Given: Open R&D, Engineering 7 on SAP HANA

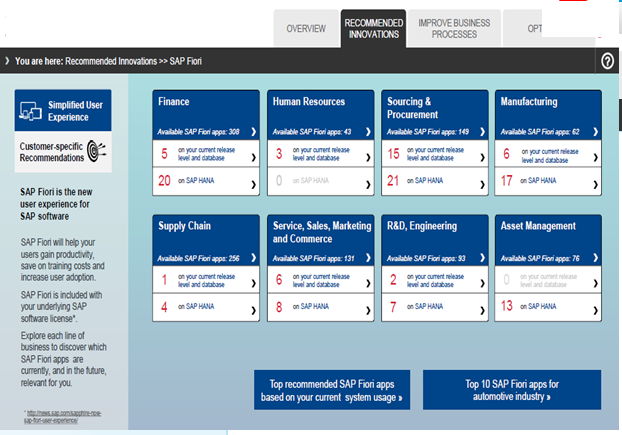Looking at the screenshot, I should (482, 307).
